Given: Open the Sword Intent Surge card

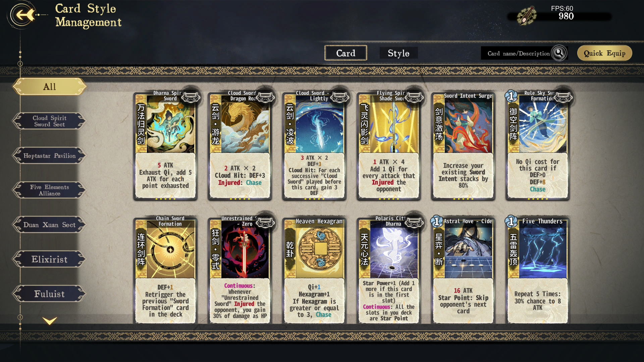Looking at the screenshot, I should pyautogui.click(x=463, y=146).
